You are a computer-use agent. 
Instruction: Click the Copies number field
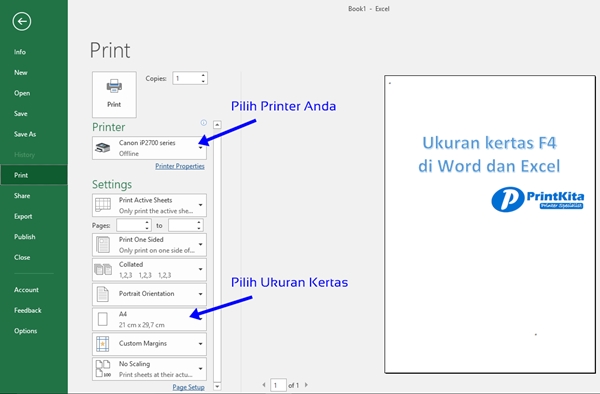click(x=186, y=78)
